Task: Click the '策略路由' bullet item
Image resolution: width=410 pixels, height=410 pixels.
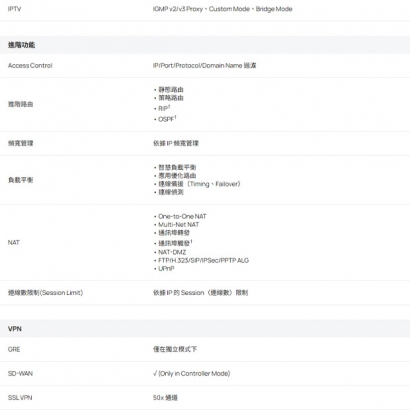Action: coord(171,98)
